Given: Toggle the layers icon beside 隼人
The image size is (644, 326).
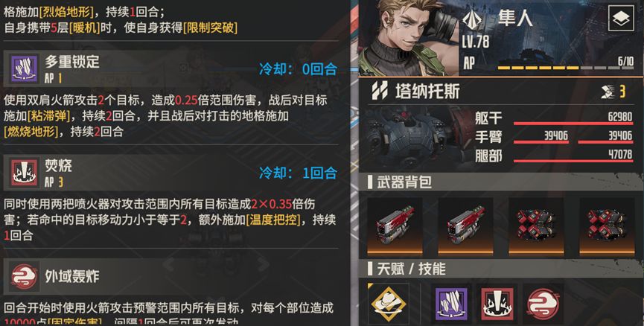Looking at the screenshot, I should click(x=621, y=19).
